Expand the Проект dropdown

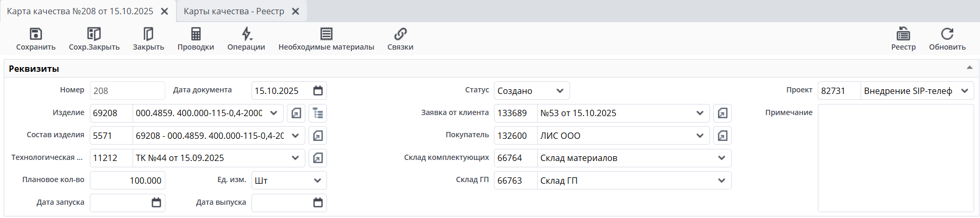tap(965, 91)
